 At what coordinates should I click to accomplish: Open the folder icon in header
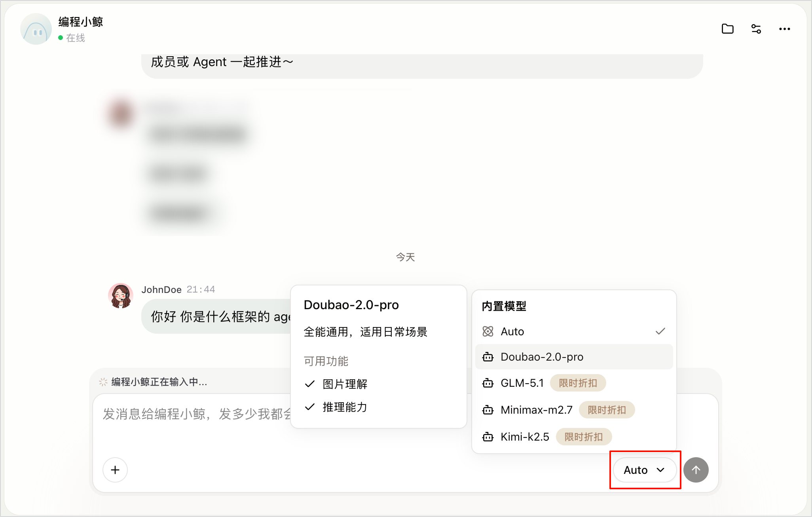727,29
